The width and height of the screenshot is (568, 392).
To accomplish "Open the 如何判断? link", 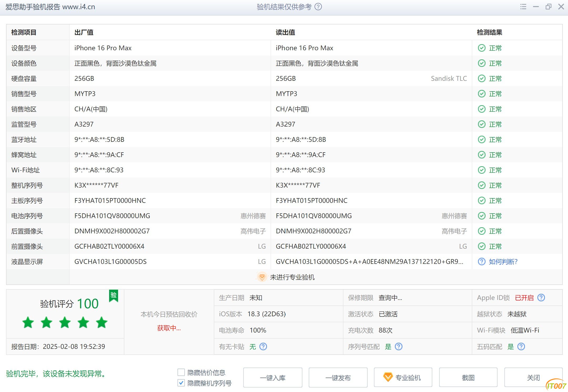I will pyautogui.click(x=503, y=262).
